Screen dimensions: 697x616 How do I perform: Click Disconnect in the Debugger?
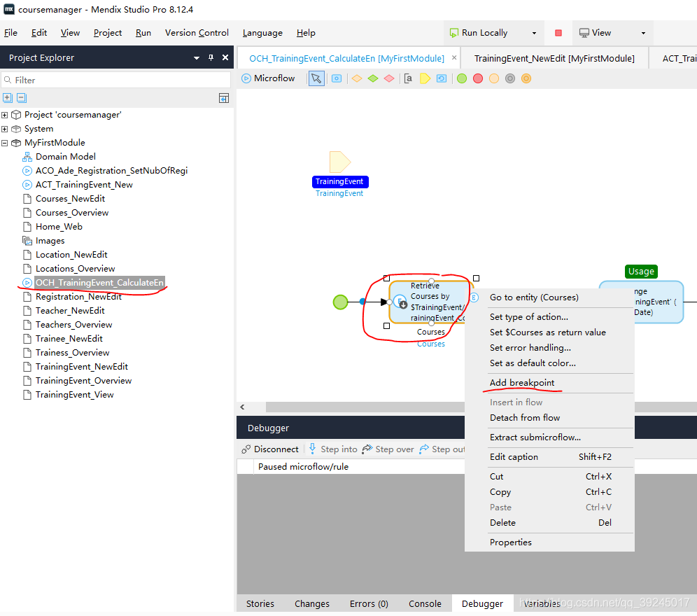pos(270,449)
